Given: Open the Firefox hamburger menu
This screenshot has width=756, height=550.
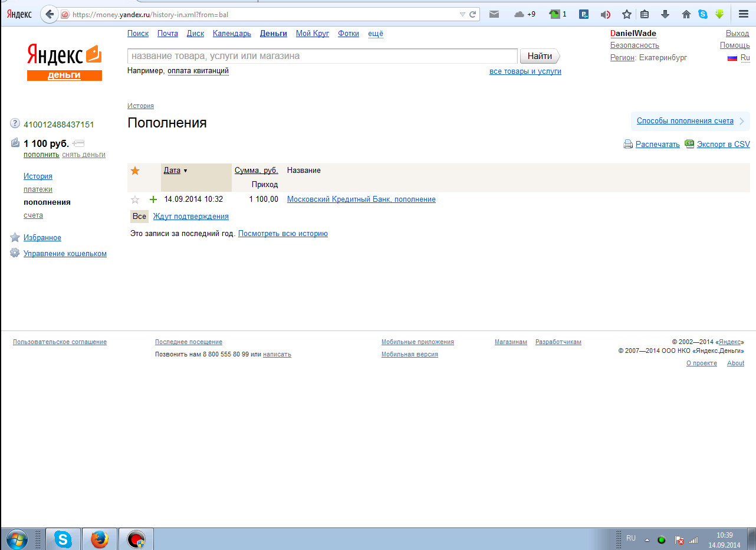Looking at the screenshot, I should tap(743, 14).
